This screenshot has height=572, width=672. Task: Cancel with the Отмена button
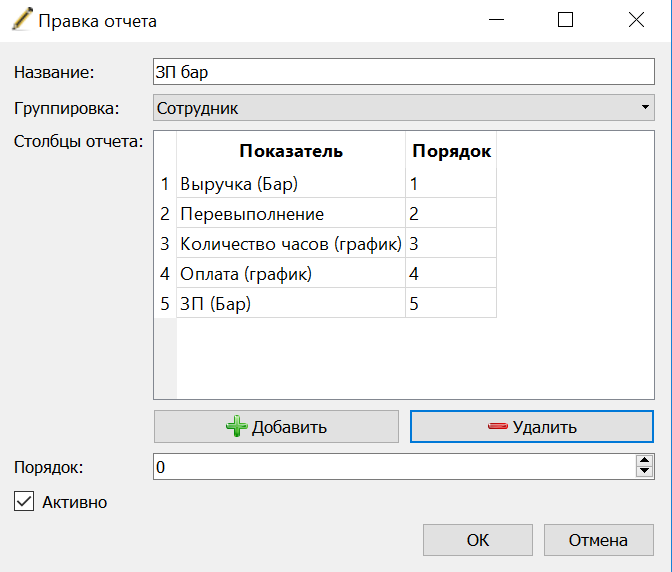click(599, 540)
